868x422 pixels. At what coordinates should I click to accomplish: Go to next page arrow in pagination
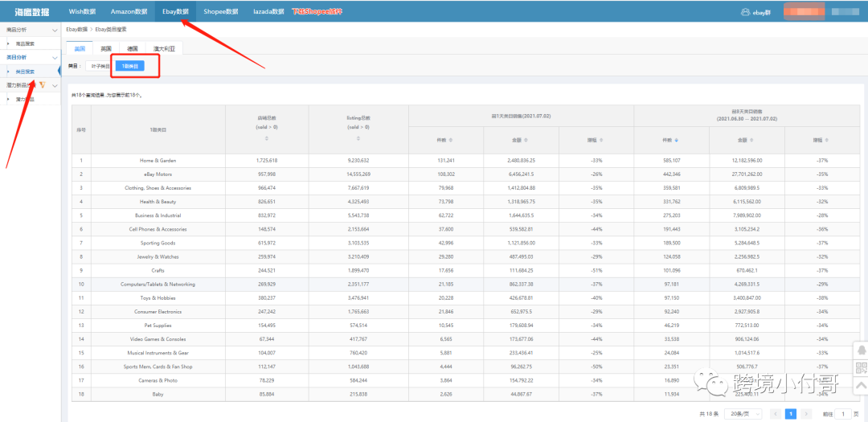(x=807, y=413)
